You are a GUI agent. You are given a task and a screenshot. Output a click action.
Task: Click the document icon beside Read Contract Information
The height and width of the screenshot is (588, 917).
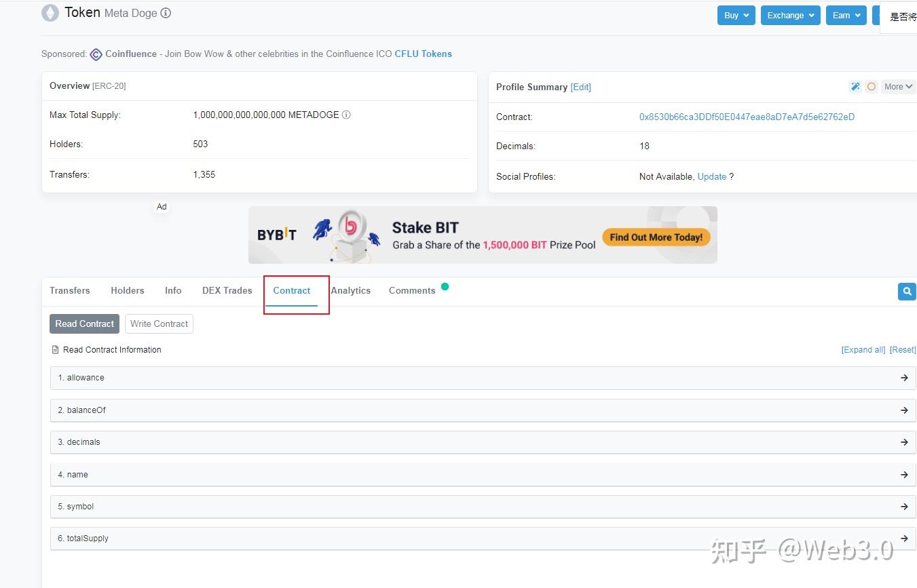pos(56,350)
